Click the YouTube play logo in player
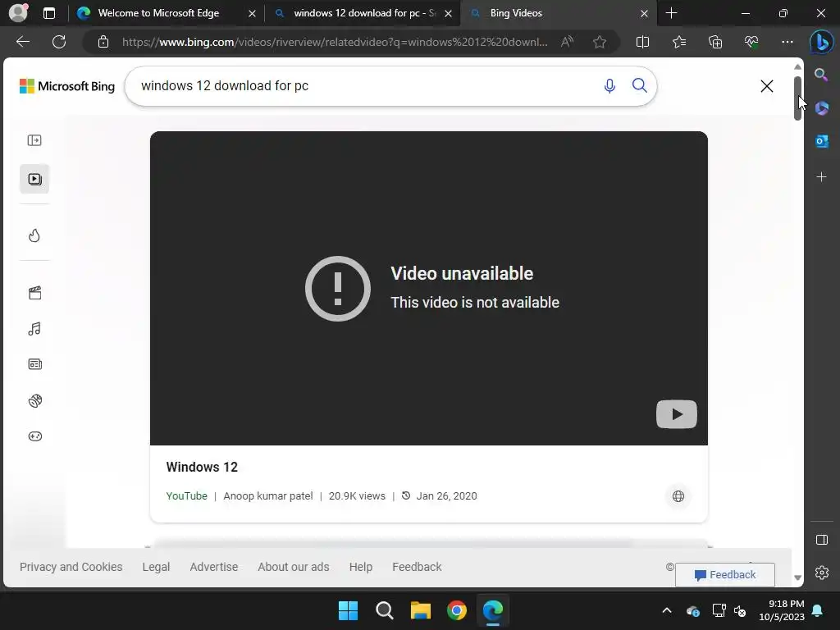Screen dimensions: 840x630 676,414
